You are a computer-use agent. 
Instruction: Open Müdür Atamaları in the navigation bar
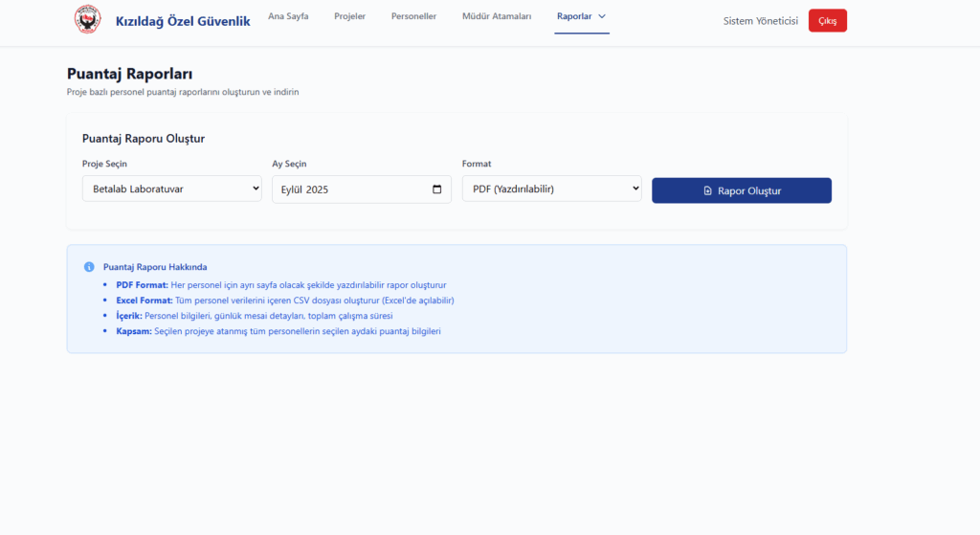click(x=496, y=16)
